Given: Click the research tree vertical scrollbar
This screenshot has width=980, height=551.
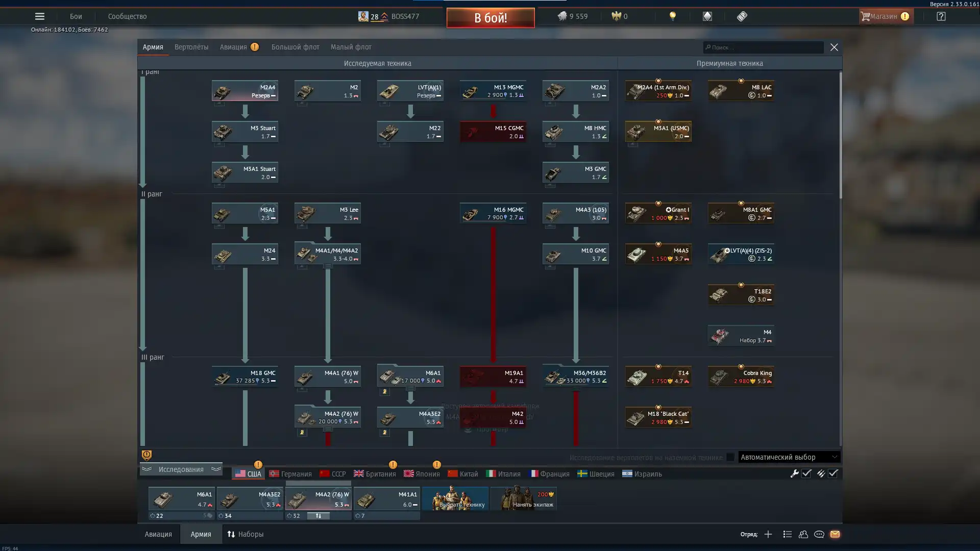Looking at the screenshot, I should coord(840,135).
